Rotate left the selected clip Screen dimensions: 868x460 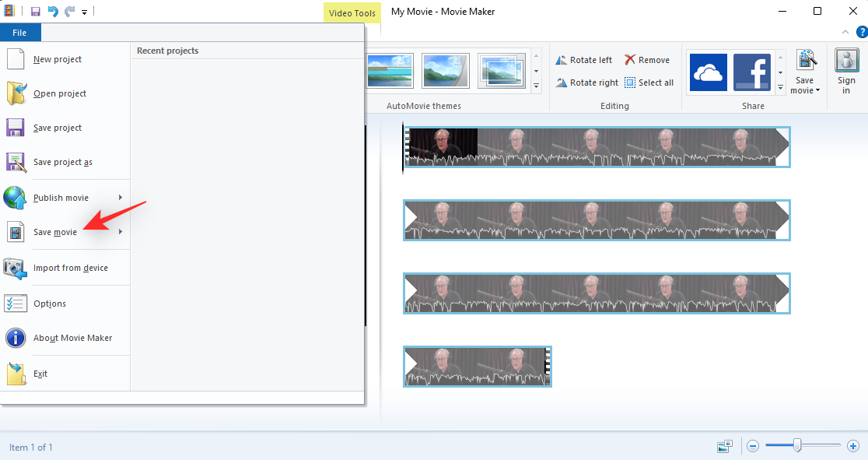coord(584,60)
